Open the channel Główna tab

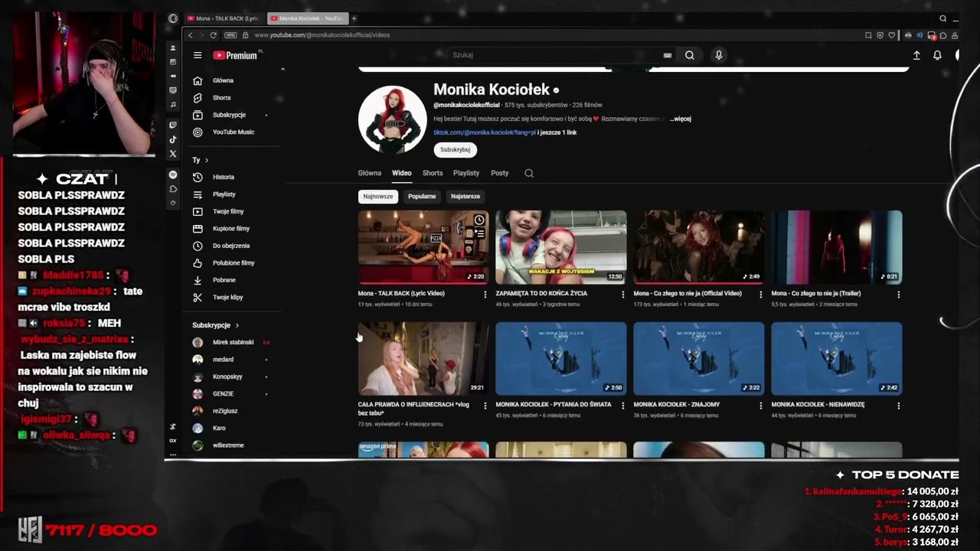(370, 173)
